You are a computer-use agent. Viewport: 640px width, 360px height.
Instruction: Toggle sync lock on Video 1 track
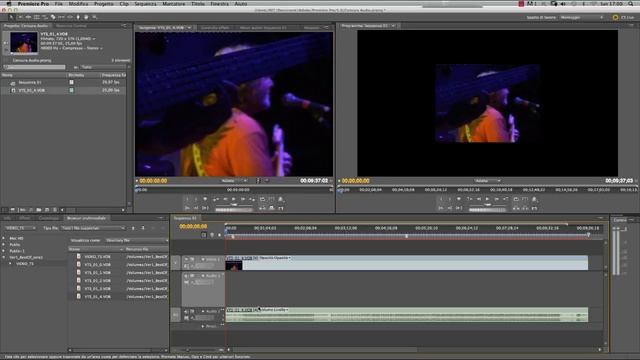[192, 259]
